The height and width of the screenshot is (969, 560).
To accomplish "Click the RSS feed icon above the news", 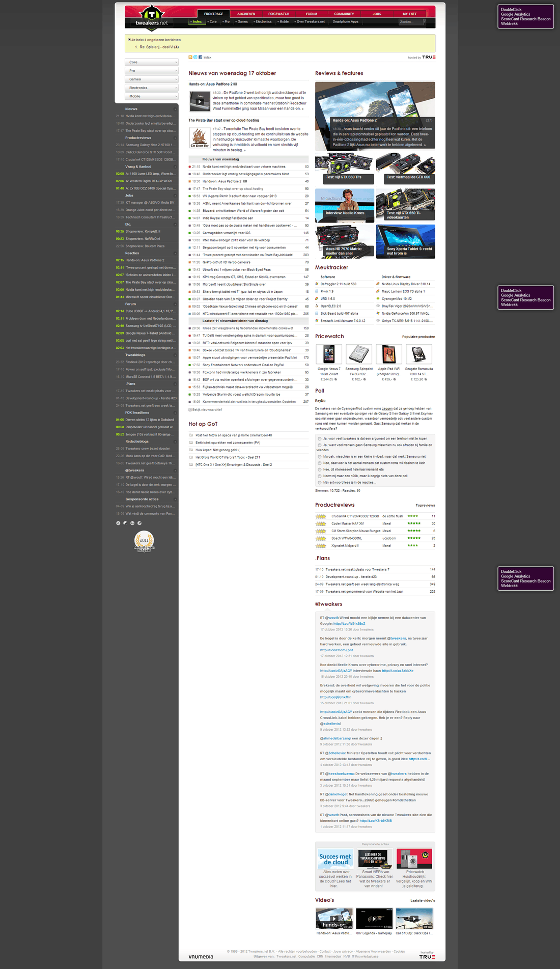I will click(x=190, y=57).
